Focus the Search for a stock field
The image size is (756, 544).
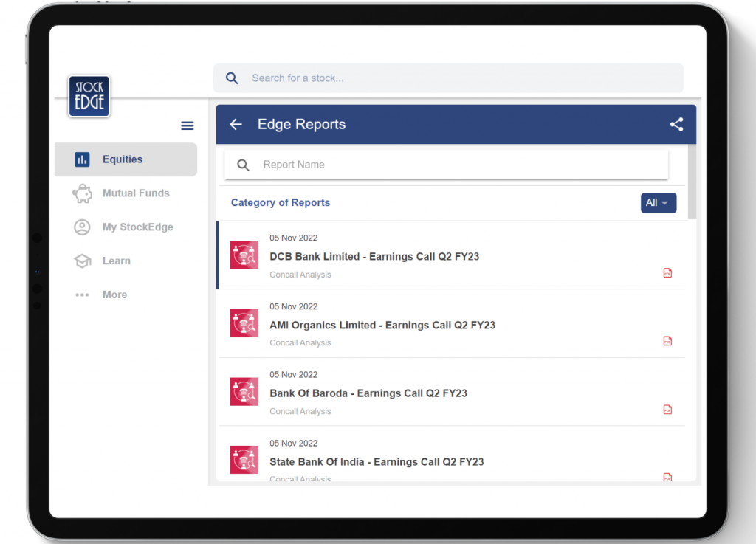[x=448, y=78]
